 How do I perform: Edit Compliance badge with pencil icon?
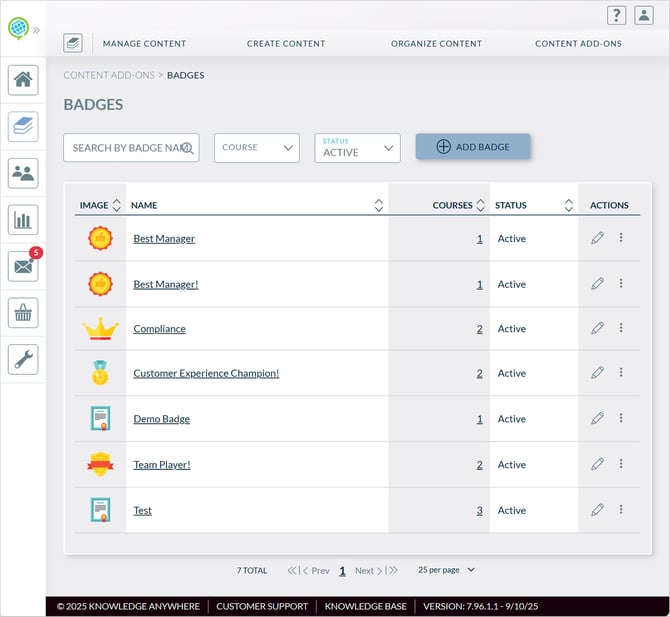tap(597, 328)
